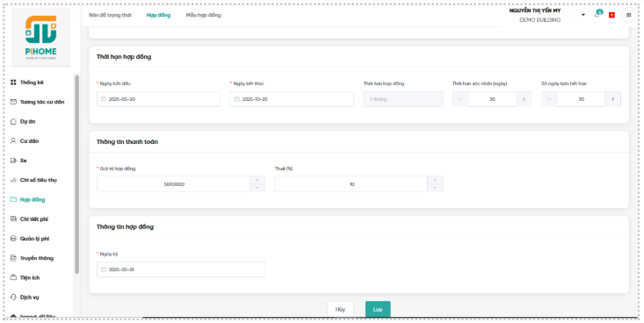Decrease Giá trị hợp đồng with down arrow
The width and height of the screenshot is (644, 323).
click(257, 188)
